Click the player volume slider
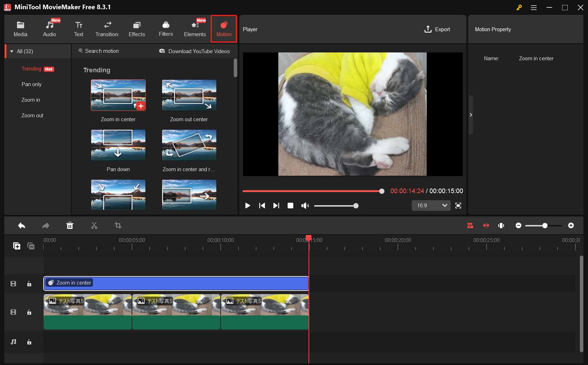The image size is (588, 365). pos(335,206)
